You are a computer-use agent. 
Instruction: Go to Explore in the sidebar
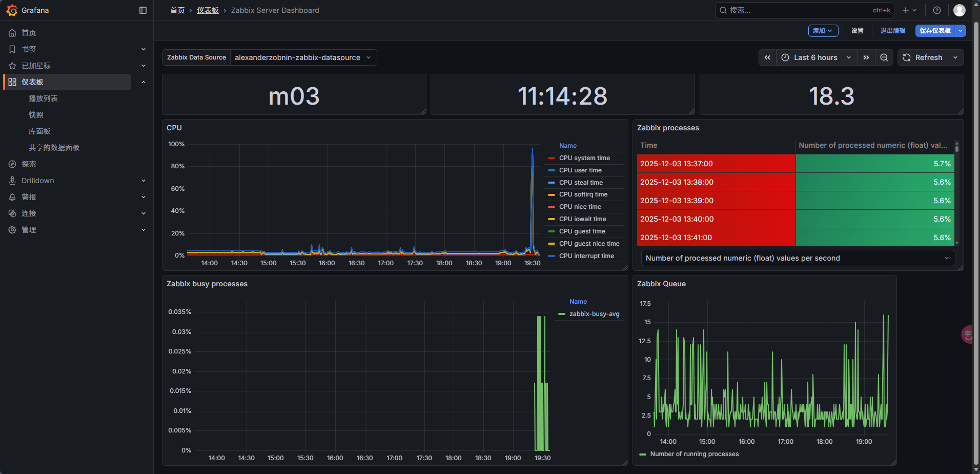pyautogui.click(x=29, y=164)
